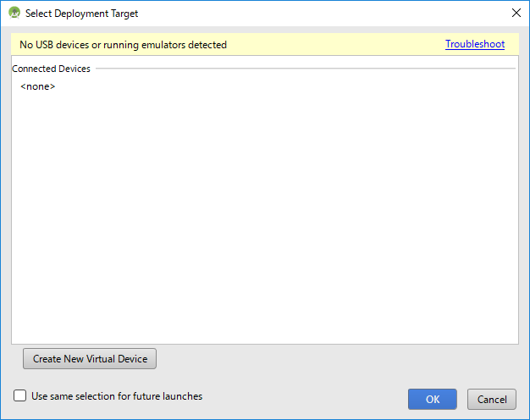Click the Connected Devices section header
The width and height of the screenshot is (530, 420).
(51, 69)
